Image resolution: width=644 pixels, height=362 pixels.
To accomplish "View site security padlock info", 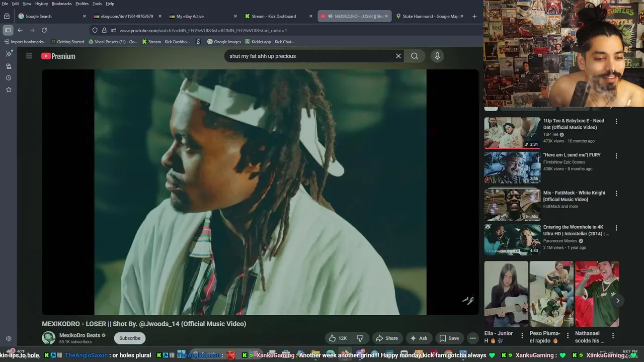I will pos(104,30).
